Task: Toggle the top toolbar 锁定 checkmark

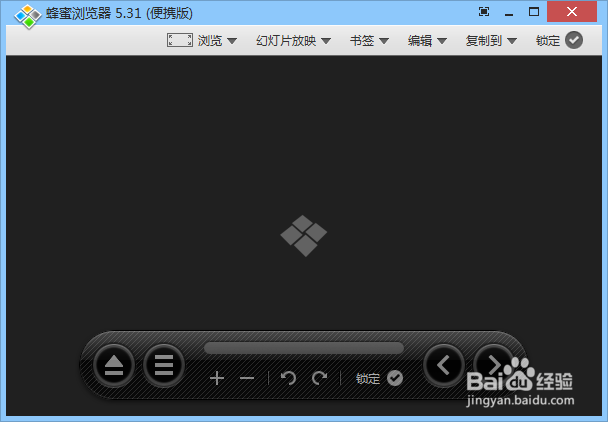Action: (x=574, y=40)
